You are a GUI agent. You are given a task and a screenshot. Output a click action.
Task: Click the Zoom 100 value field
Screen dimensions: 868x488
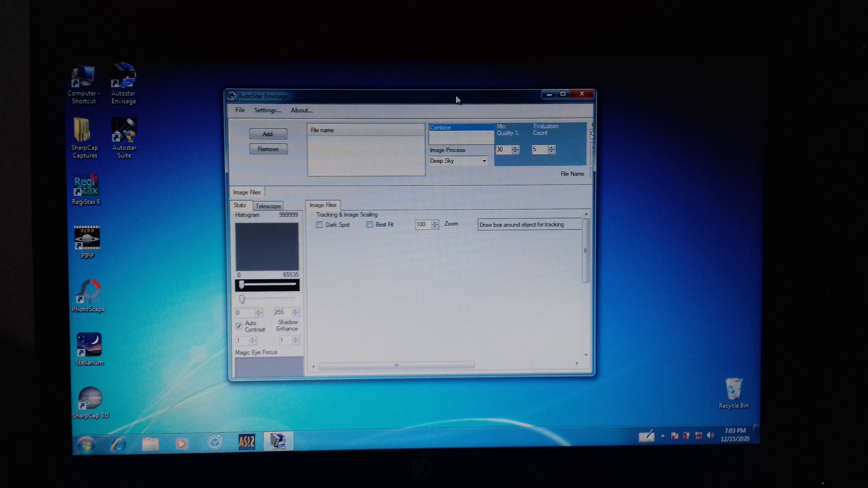tap(423, 225)
